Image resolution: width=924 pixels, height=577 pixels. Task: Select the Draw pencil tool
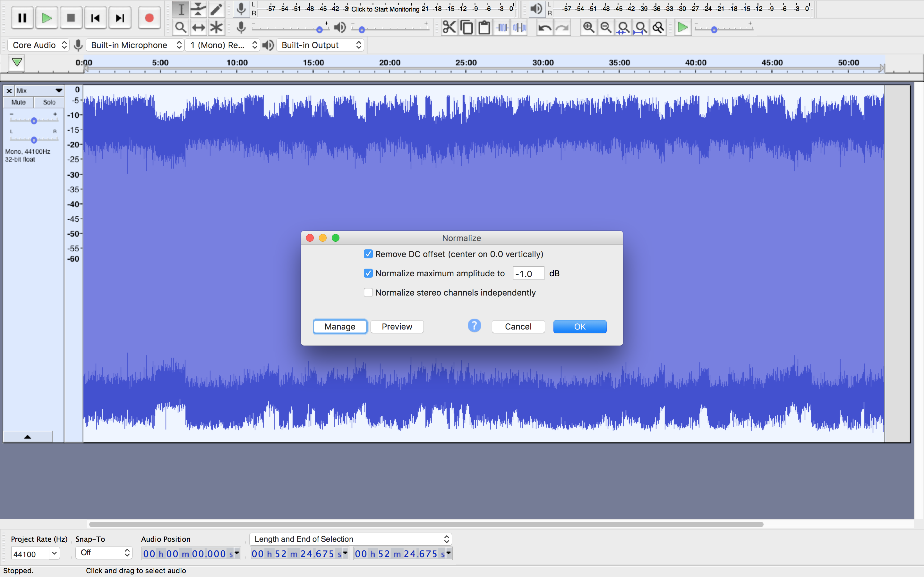pos(216,9)
